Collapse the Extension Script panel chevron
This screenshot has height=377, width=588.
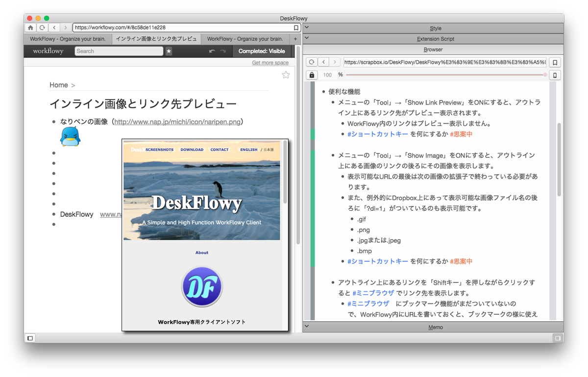[x=307, y=39]
